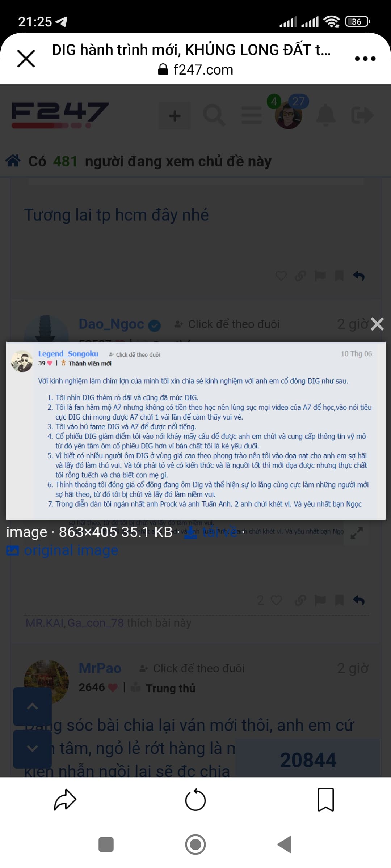Download image via tải về link
Image resolution: width=391 pixels, height=868 pixels.
pos(211,532)
